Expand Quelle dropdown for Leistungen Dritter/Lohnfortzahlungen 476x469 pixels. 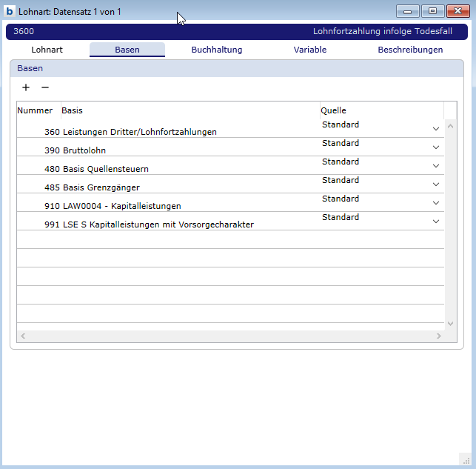click(436, 129)
